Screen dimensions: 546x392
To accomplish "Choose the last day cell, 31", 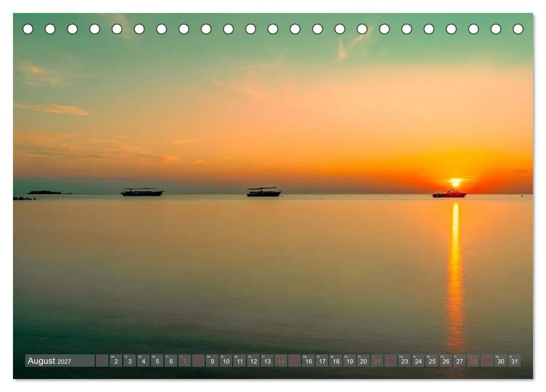I will [514, 361].
